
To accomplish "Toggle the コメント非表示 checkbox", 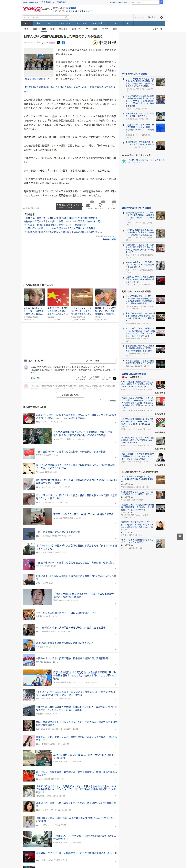I will pos(102,401).
